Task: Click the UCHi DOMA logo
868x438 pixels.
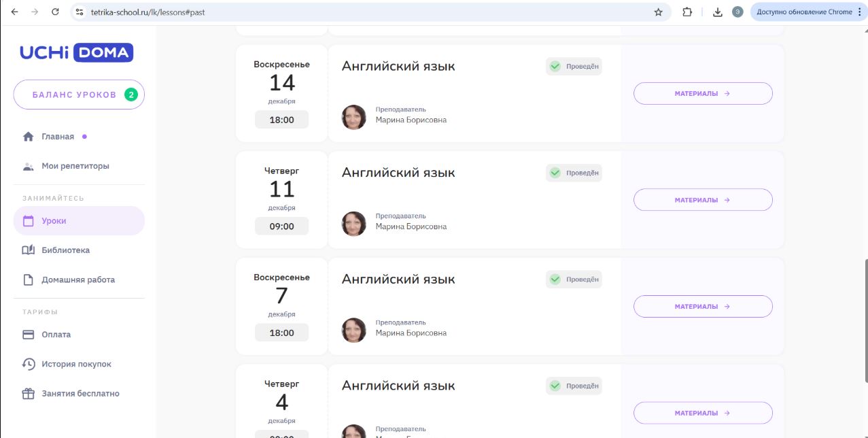Action: tap(76, 52)
